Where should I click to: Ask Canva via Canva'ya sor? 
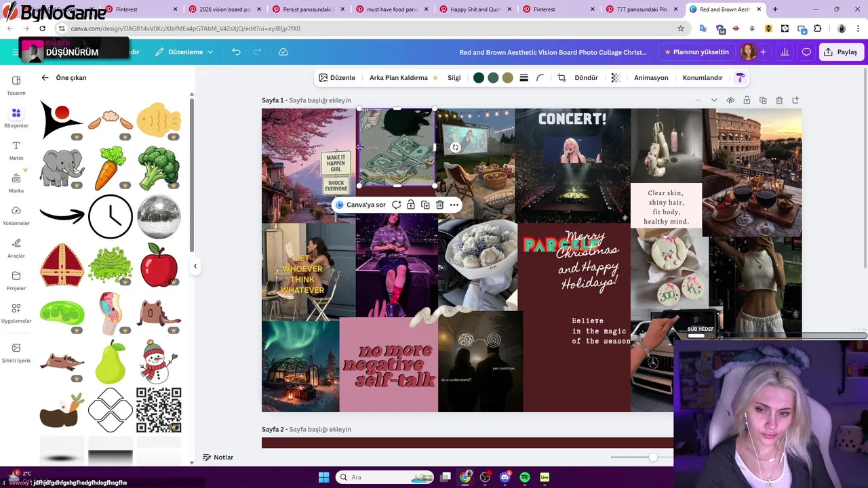[x=360, y=205]
